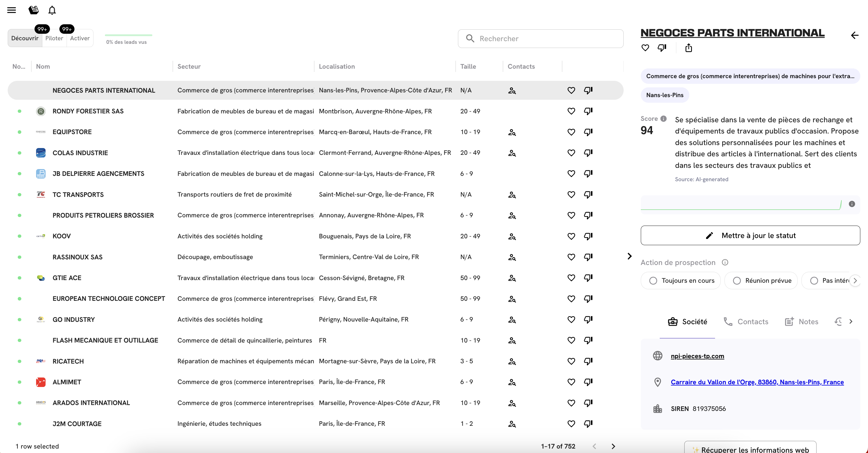This screenshot has width=868, height=453.
Task: Click score info icon
Action: point(664,119)
